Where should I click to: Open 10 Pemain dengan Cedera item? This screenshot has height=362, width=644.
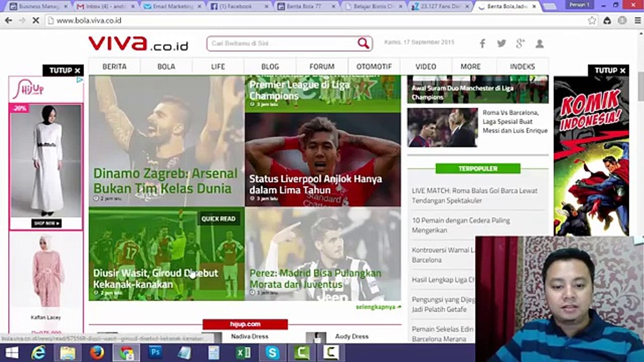point(461,225)
